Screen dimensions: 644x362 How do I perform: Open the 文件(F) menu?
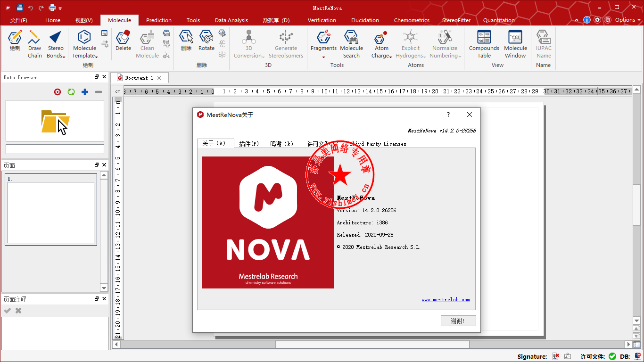pyautogui.click(x=19, y=20)
